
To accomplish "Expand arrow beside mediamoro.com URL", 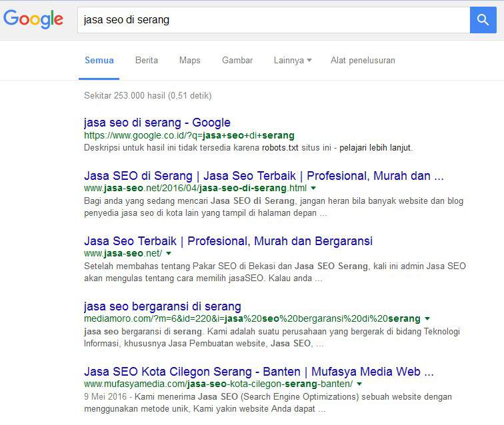I will tap(427, 318).
